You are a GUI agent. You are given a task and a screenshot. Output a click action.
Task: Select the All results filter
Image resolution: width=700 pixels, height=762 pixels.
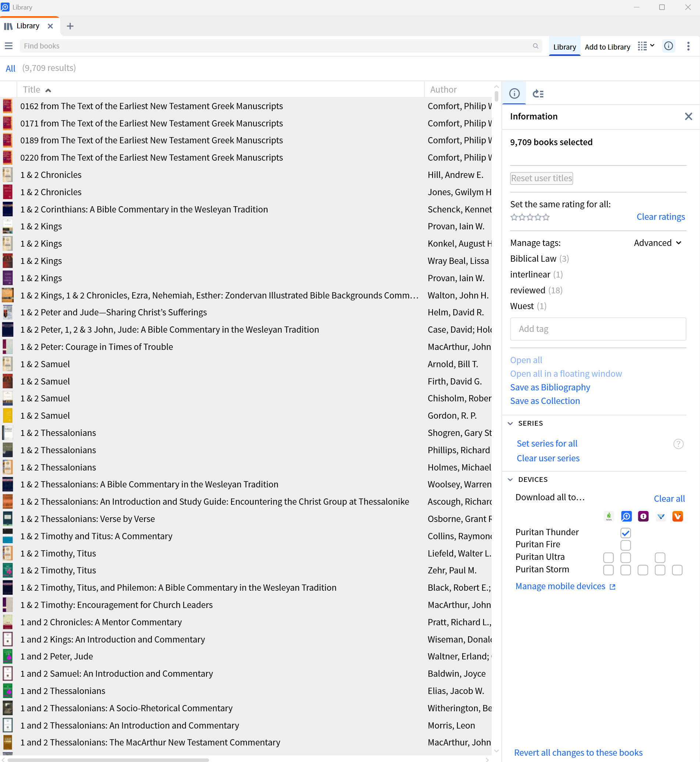click(x=10, y=68)
